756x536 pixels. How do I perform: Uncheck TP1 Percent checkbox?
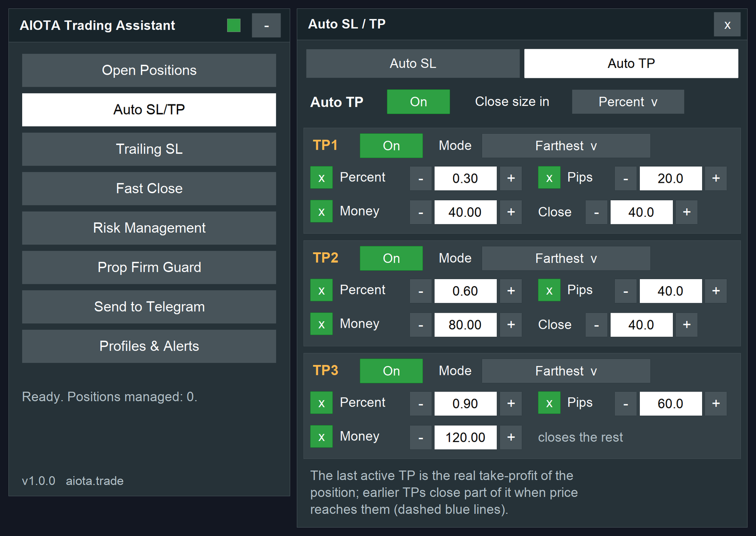click(321, 178)
